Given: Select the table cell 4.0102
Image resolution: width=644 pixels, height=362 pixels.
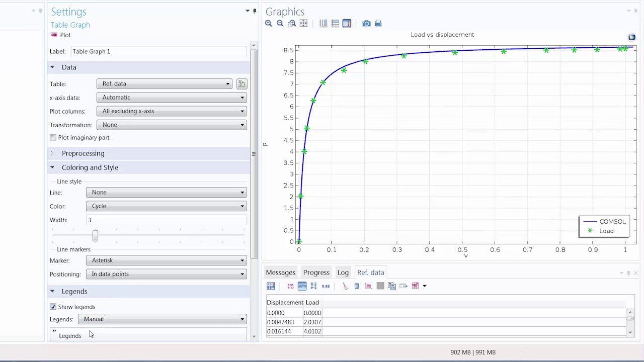Looking at the screenshot, I should [312, 332].
